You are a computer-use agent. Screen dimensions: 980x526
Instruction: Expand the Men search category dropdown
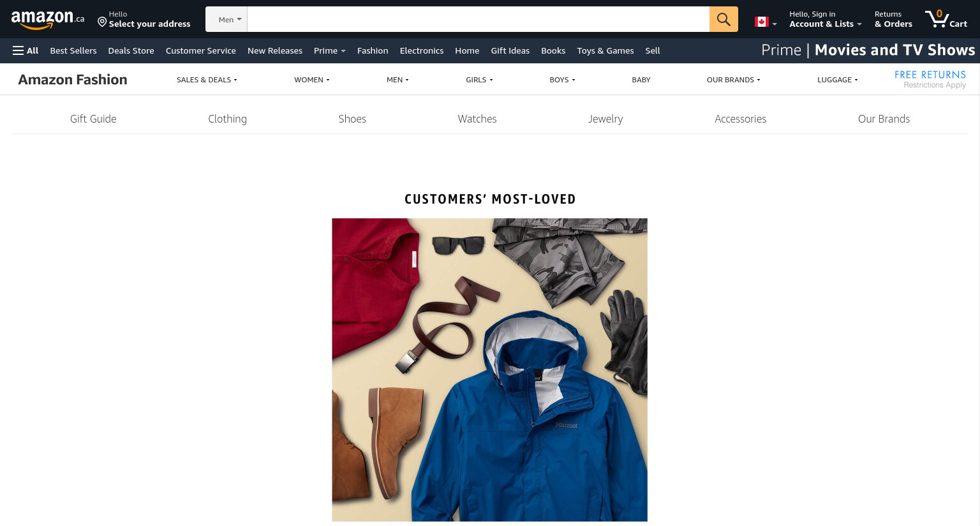click(x=226, y=19)
